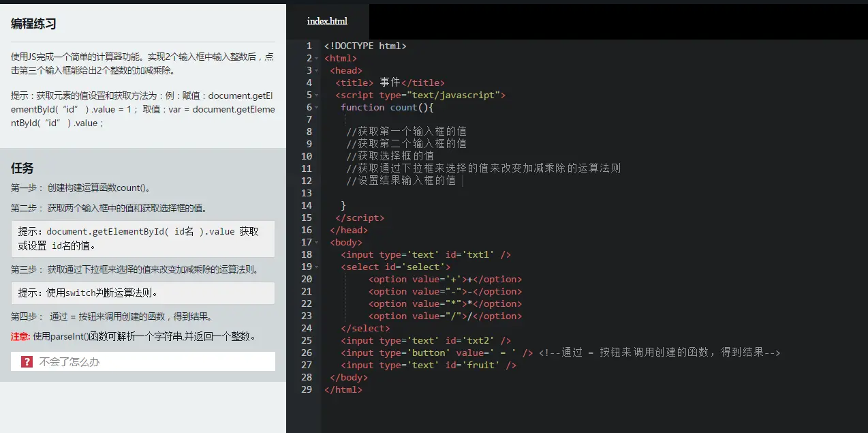Click the option value='+' code line
The image size is (868, 433).
click(x=445, y=280)
